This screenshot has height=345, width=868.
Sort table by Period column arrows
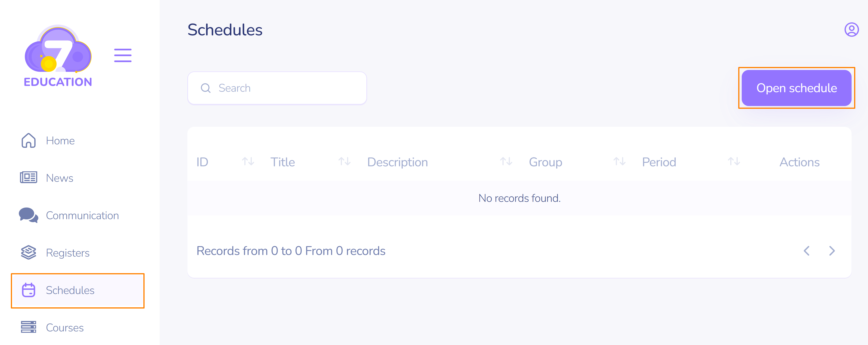click(x=734, y=162)
